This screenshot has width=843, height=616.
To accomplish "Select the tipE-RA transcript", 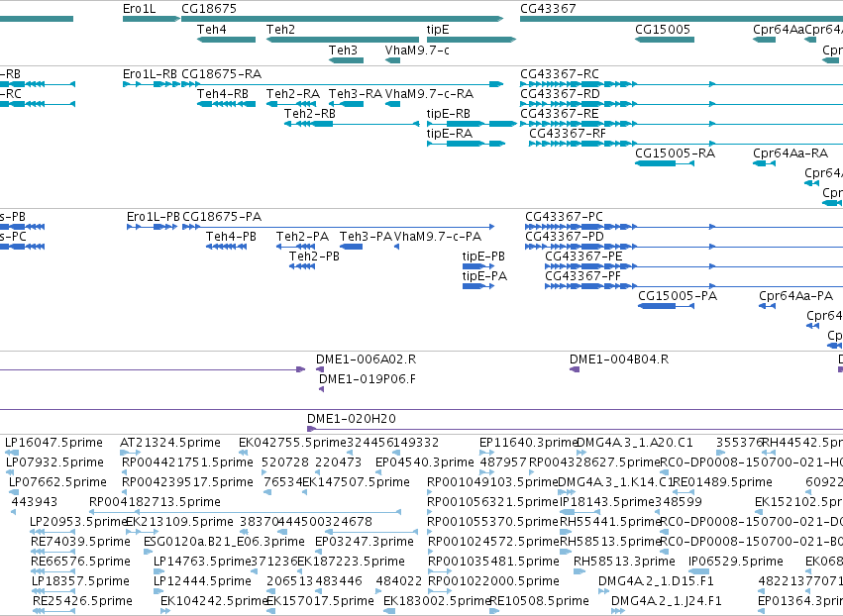I will click(466, 144).
